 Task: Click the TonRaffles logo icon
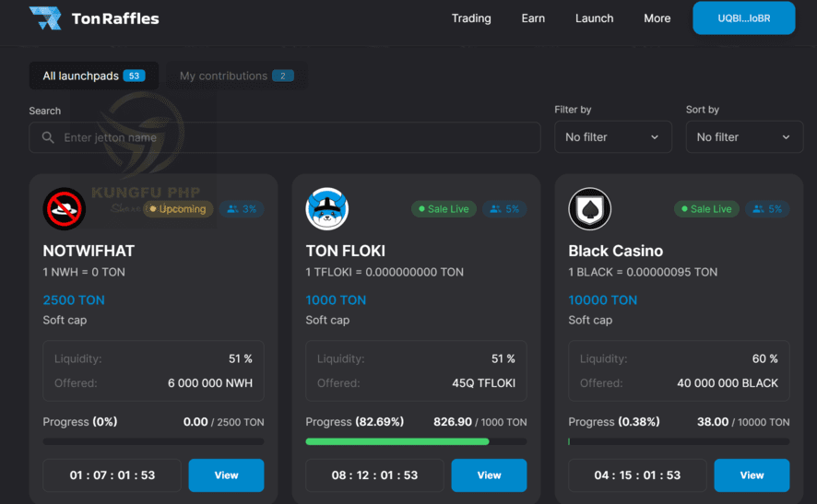[45, 18]
